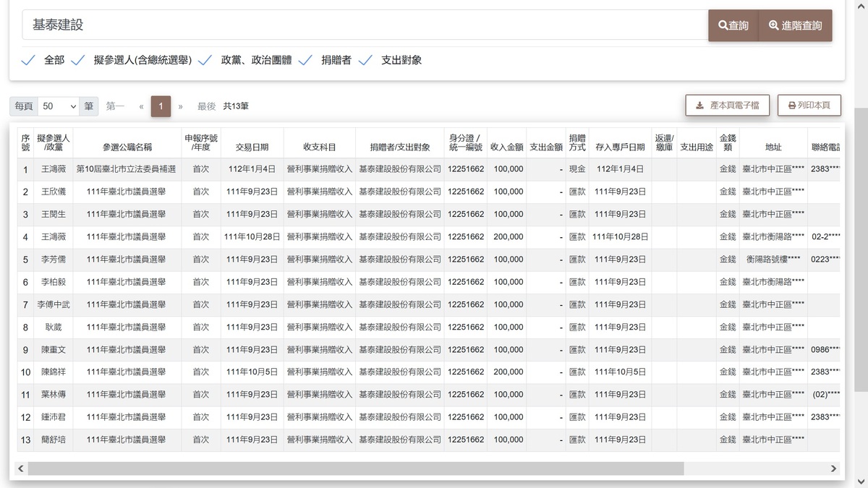Click the 地址 column header
The image size is (868, 488).
[773, 142]
